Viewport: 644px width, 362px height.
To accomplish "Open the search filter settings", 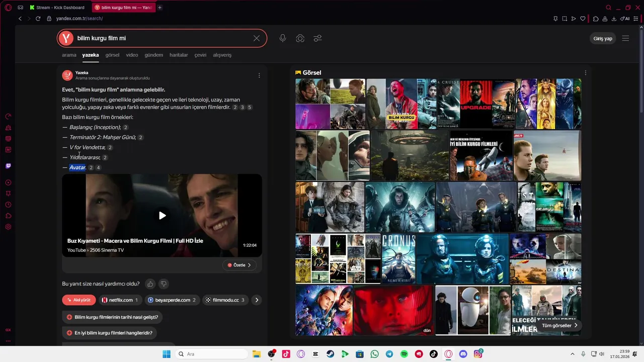I will 318,38.
